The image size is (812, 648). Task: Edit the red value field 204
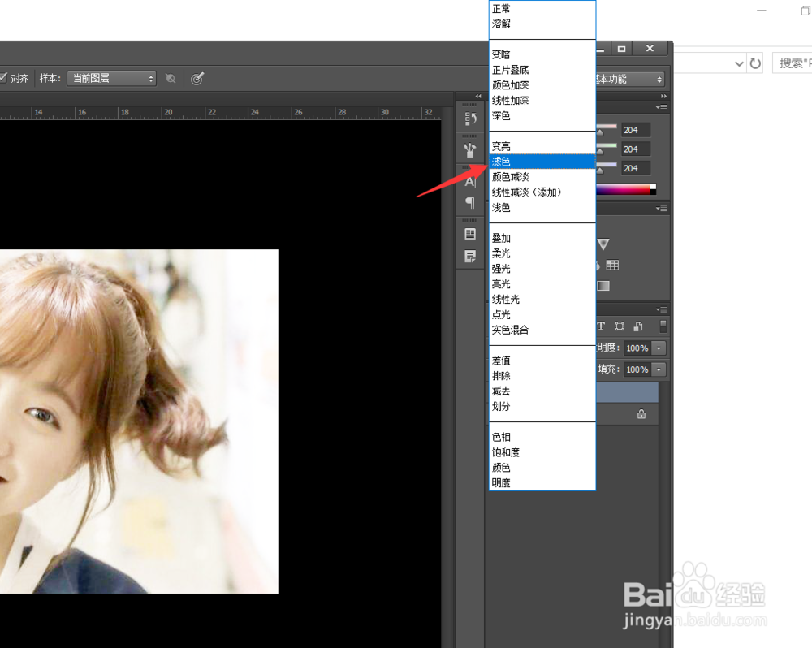tap(636, 130)
